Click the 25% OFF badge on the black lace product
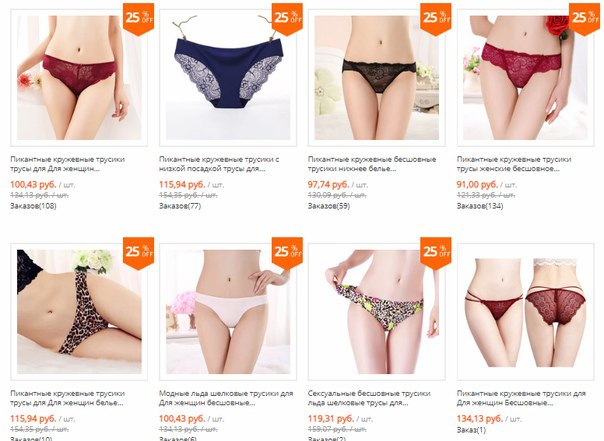 tap(436, 18)
